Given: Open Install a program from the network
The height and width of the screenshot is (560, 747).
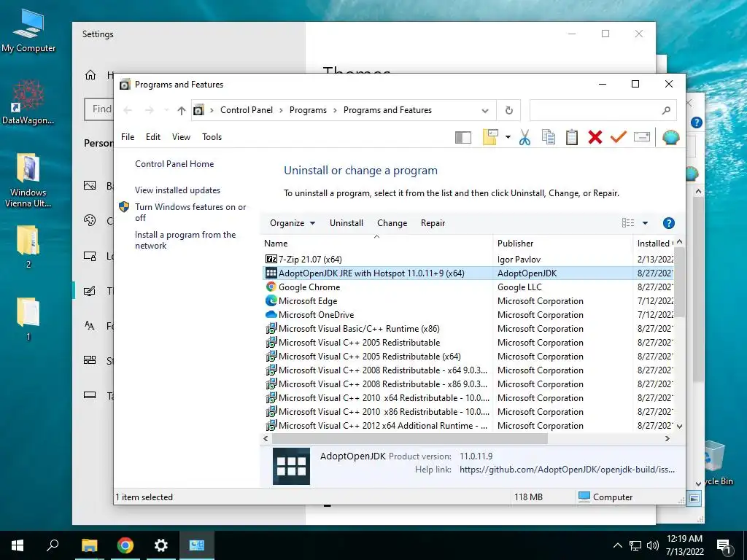Looking at the screenshot, I should (x=185, y=240).
